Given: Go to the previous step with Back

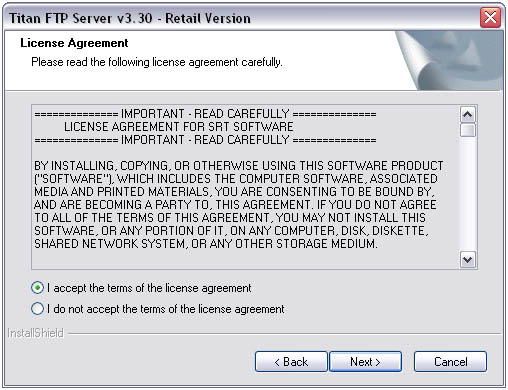Looking at the screenshot, I should [x=291, y=362].
